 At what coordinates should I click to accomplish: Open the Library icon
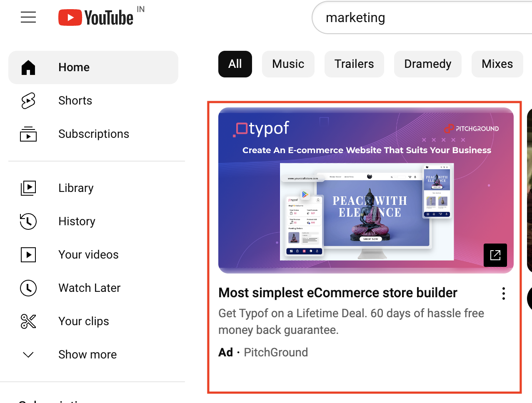click(x=28, y=188)
